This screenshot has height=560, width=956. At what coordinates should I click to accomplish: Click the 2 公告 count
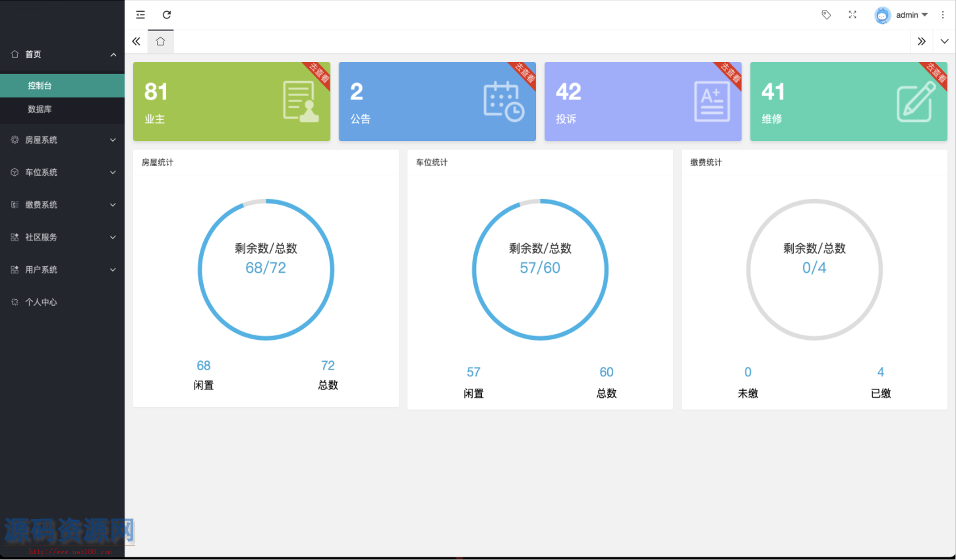[x=357, y=92]
